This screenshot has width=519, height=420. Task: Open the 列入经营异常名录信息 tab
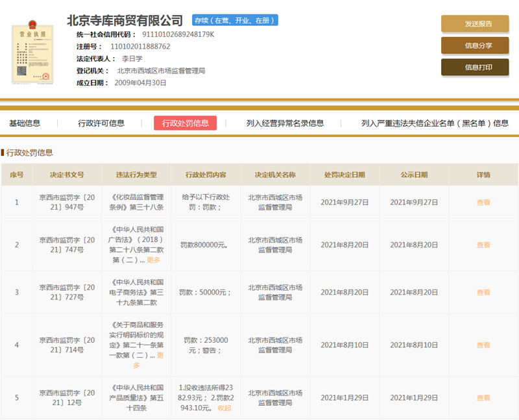click(285, 123)
